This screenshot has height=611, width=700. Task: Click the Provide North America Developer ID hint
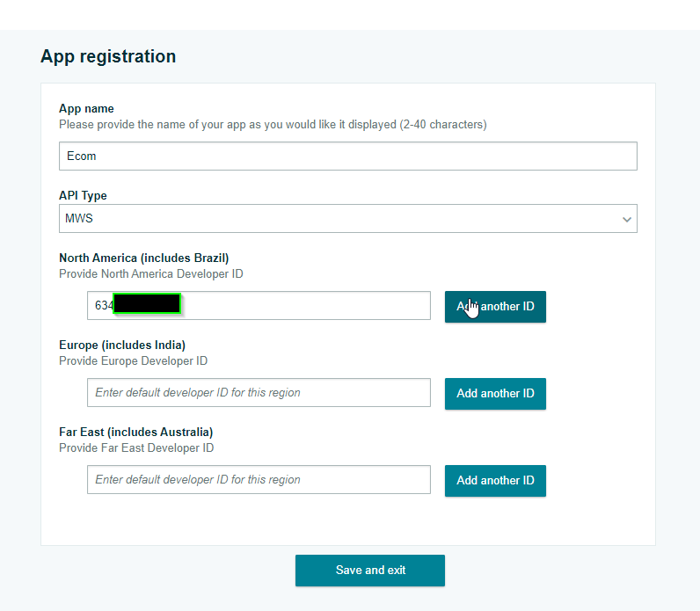click(150, 273)
